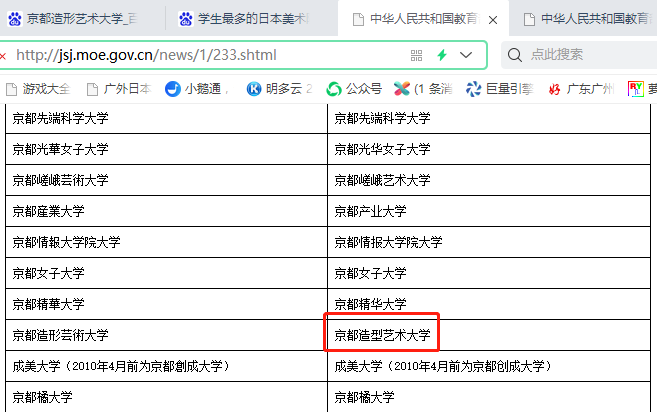657x412 pixels.
Task: Click the cell mentioning 京都创成大学
Action: pyautogui.click(x=489, y=366)
